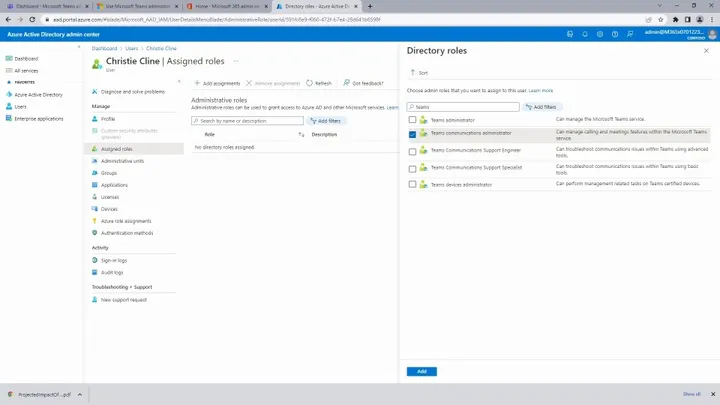The image size is (720, 405).
Task: Click the Teams search field in Directory roles
Action: coord(463,107)
